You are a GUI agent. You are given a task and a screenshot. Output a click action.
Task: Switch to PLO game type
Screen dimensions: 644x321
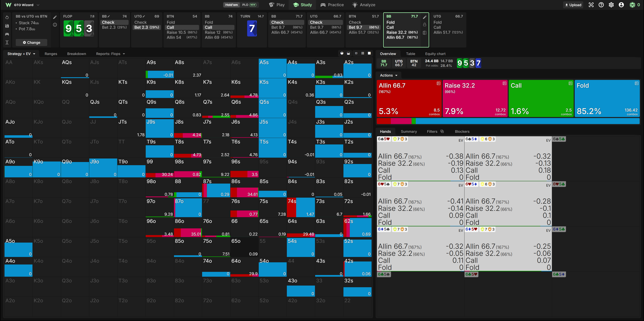click(249, 5)
